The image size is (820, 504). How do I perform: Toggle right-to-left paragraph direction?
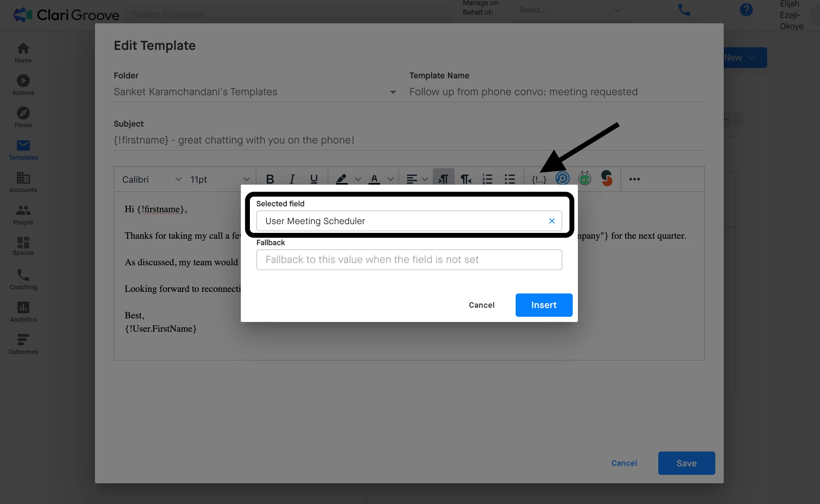click(x=466, y=179)
